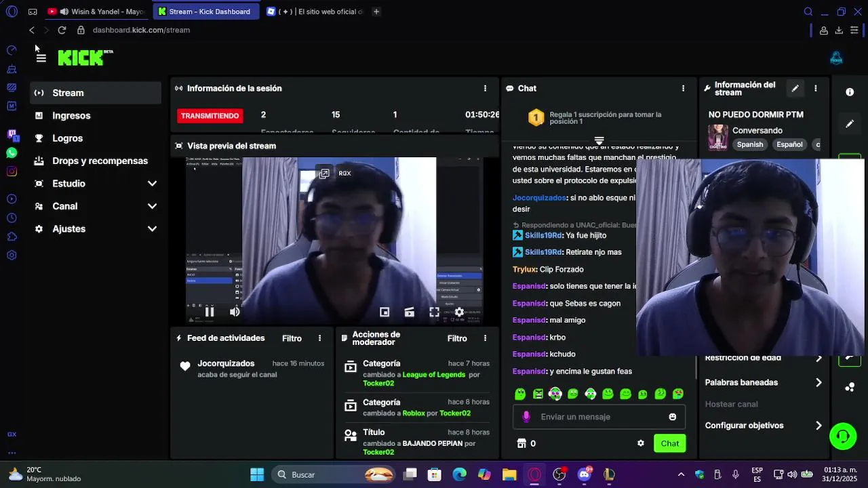Image resolution: width=868 pixels, height=488 pixels.
Task: Open Logros in sidebar
Action: pyautogui.click(x=96, y=138)
